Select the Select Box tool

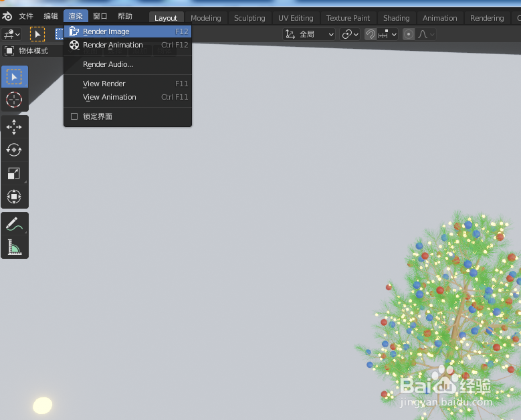[x=14, y=77]
